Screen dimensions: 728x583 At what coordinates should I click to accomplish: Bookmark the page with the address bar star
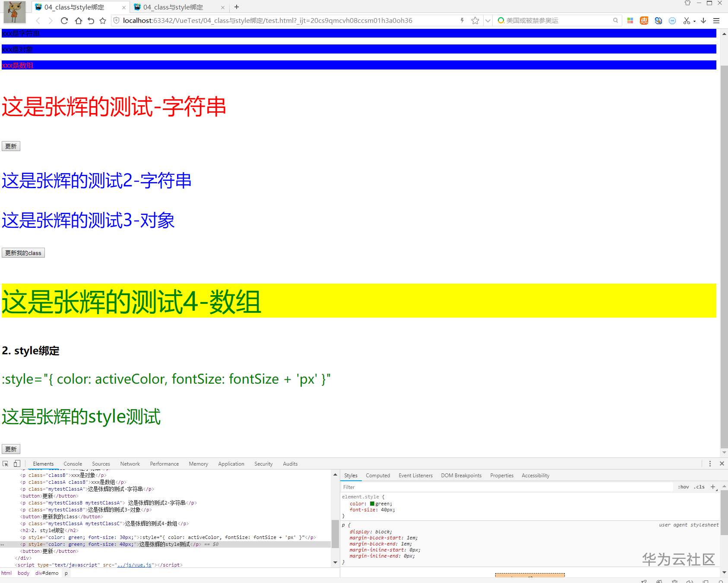tap(475, 20)
